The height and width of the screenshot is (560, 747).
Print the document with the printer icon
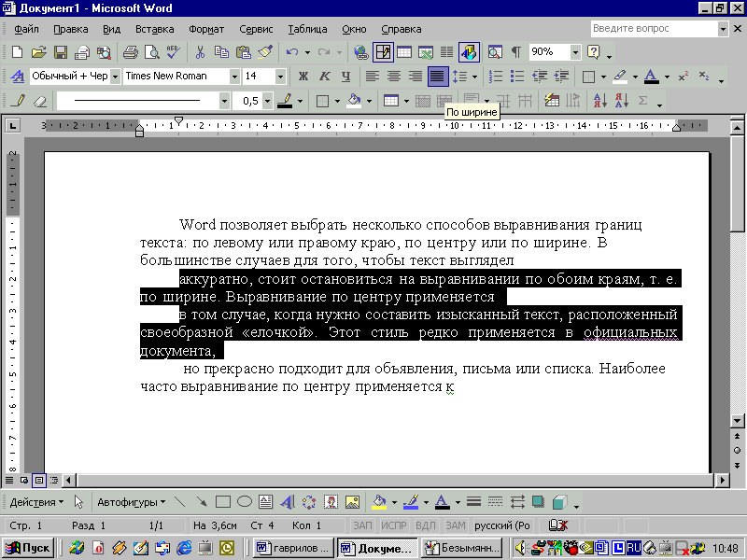(130, 52)
